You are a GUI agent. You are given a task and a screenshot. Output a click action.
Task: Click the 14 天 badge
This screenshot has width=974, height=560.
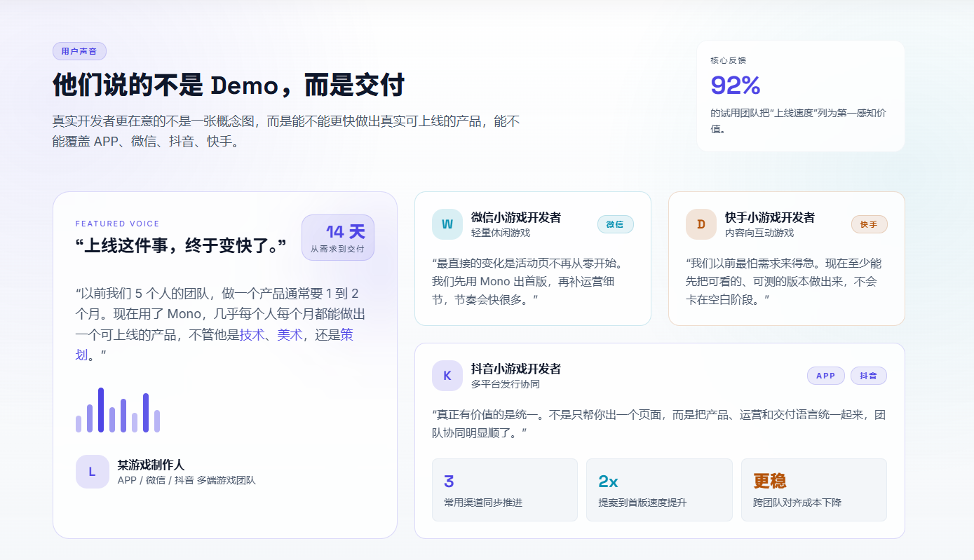coord(338,238)
